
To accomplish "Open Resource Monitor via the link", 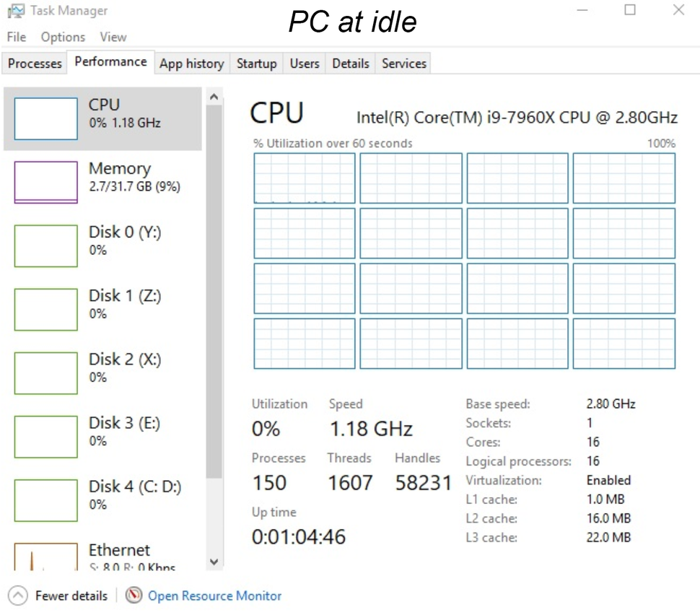I will [x=214, y=596].
